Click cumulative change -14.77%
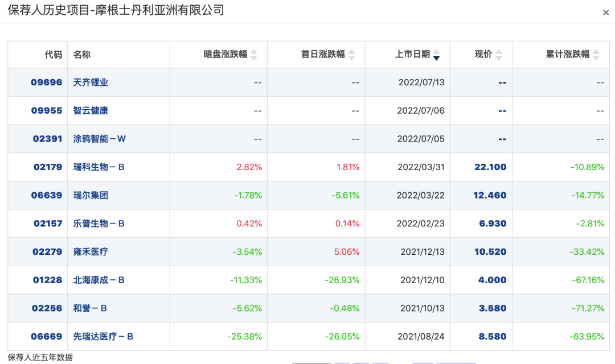Image resolution: width=615 pixels, height=364 pixels. [588, 195]
